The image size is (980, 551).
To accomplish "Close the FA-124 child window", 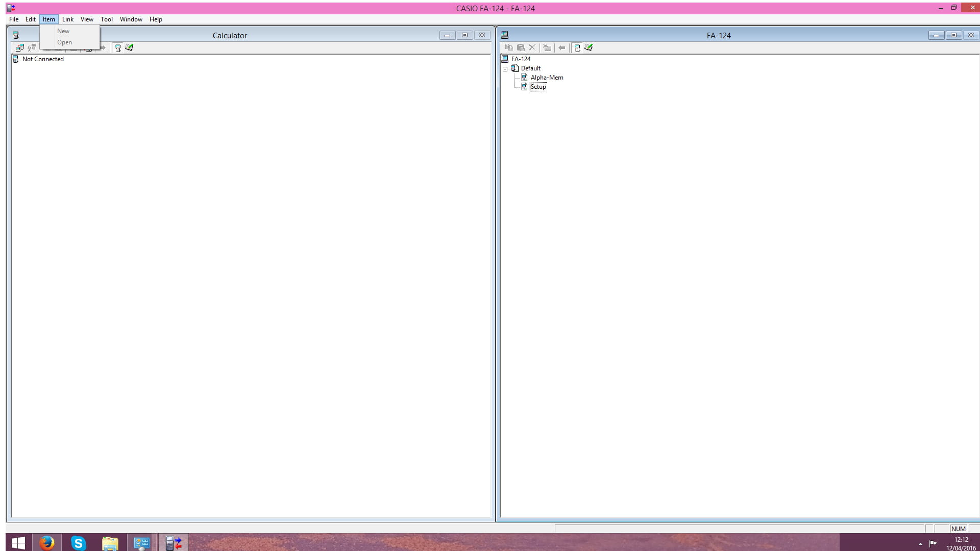I will coord(971,35).
